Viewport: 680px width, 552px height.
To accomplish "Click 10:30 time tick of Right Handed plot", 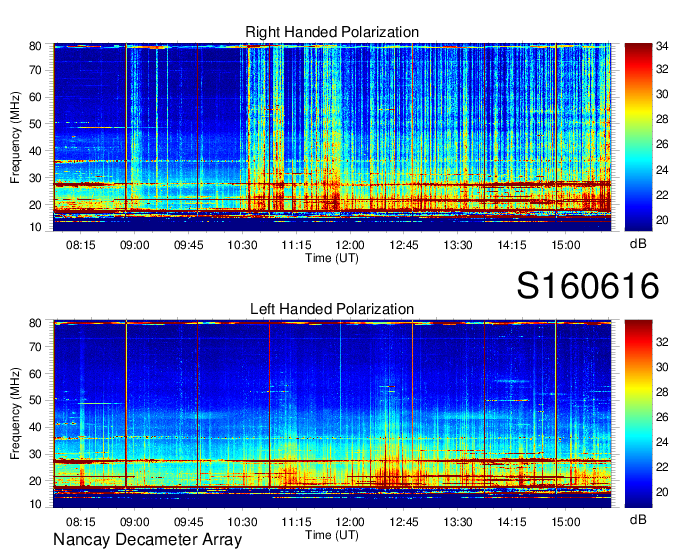I will click(242, 245).
